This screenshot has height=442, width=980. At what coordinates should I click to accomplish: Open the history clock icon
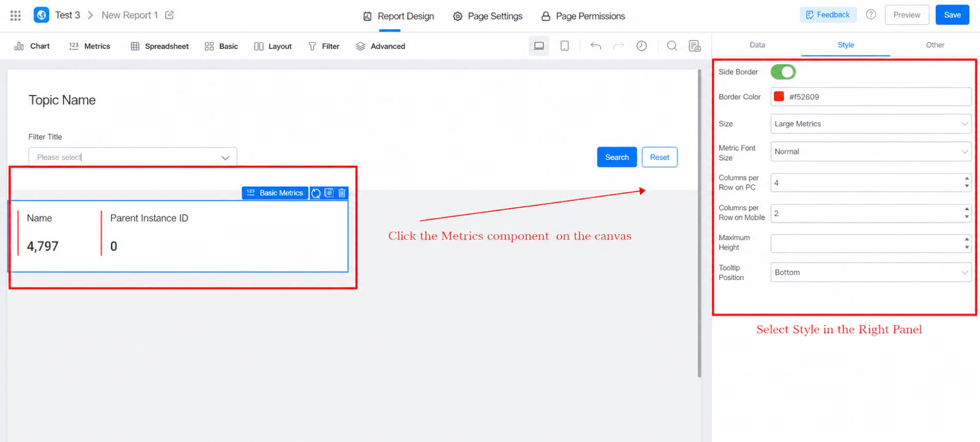[641, 46]
